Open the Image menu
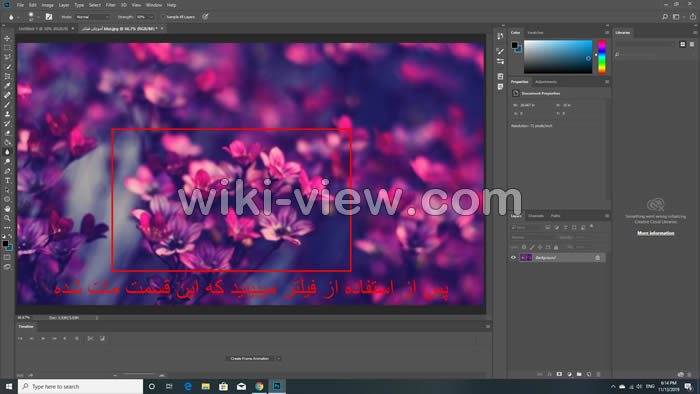Viewport: 700px width, 394px height. coord(47,5)
